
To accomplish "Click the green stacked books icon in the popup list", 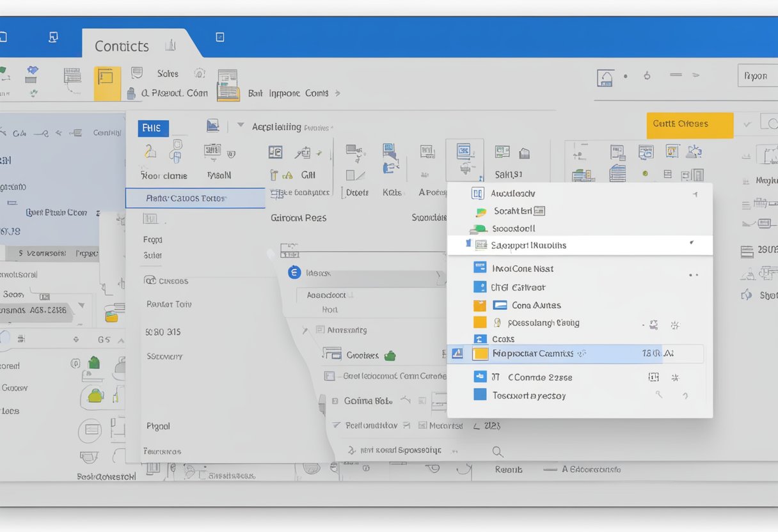I will (x=479, y=228).
